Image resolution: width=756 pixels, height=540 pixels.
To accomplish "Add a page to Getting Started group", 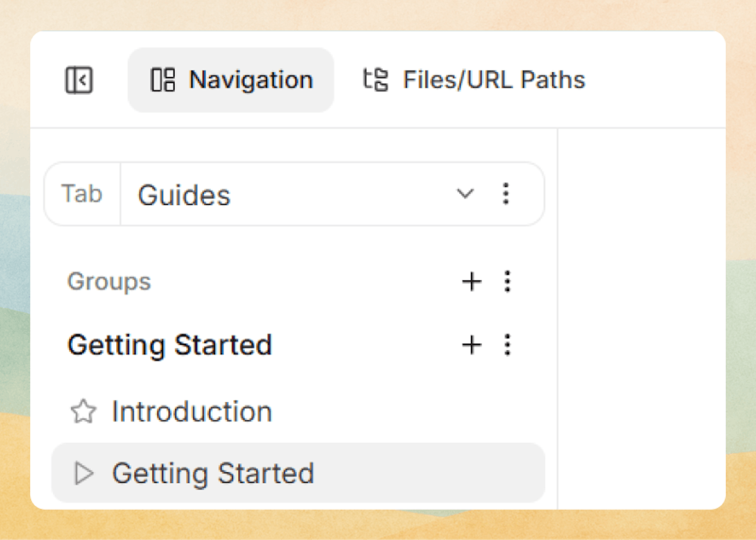I will click(471, 345).
